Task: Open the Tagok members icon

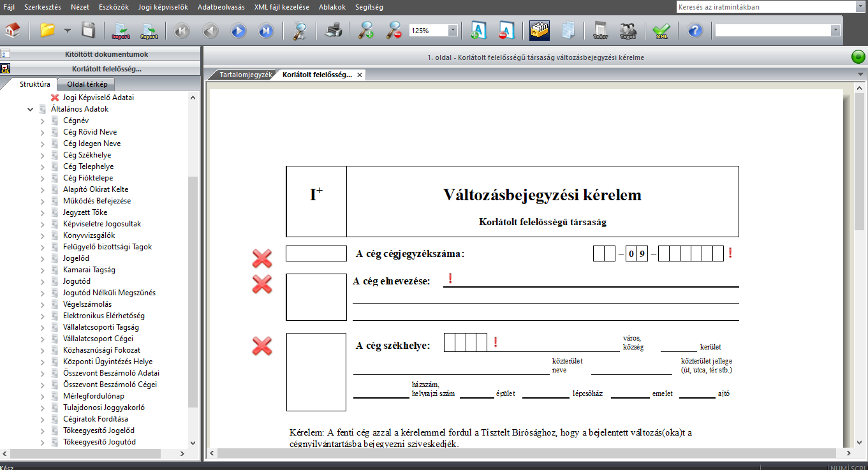Action: click(x=628, y=31)
